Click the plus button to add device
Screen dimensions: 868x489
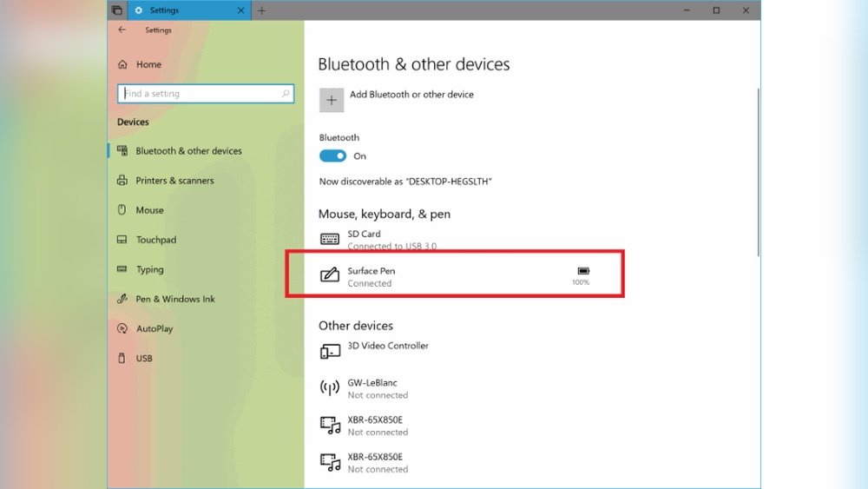pyautogui.click(x=332, y=100)
